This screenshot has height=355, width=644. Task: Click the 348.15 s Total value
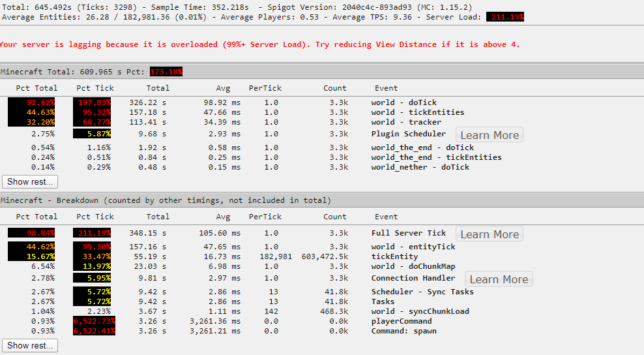(147, 233)
